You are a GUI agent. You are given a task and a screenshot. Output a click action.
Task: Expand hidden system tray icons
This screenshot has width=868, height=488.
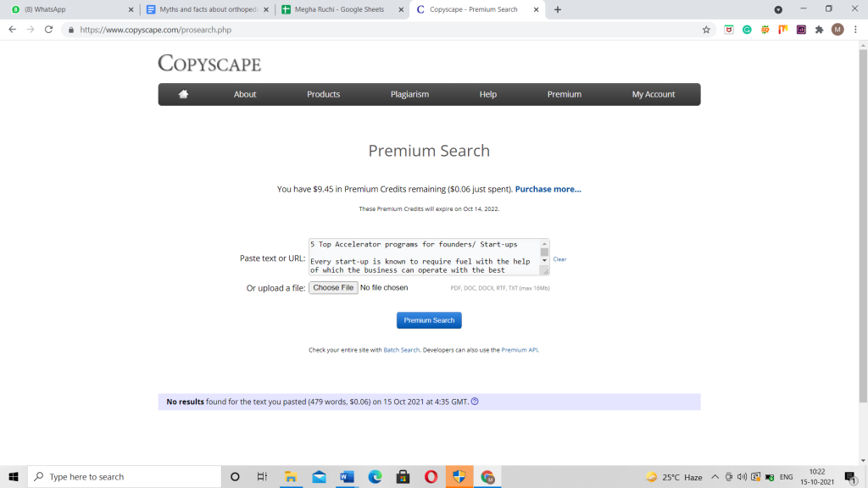click(715, 477)
